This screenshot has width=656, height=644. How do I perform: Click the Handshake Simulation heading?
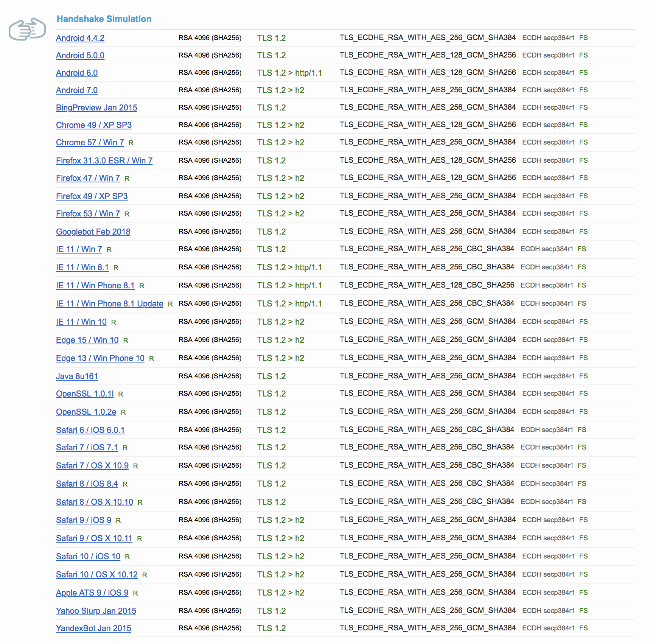[x=104, y=19]
